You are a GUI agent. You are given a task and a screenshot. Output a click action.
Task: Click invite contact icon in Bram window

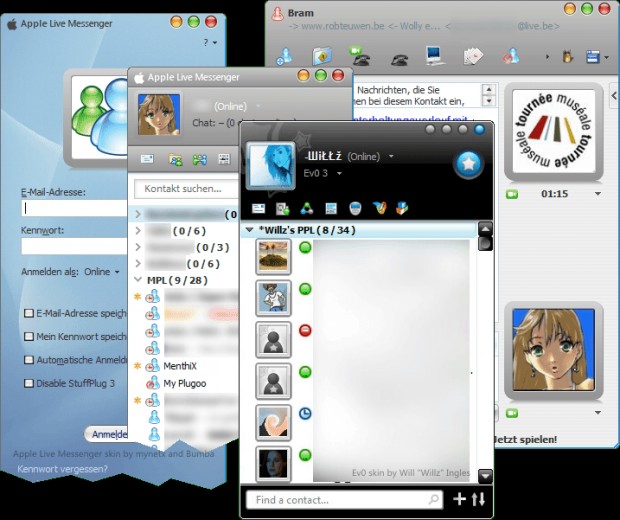click(x=285, y=56)
